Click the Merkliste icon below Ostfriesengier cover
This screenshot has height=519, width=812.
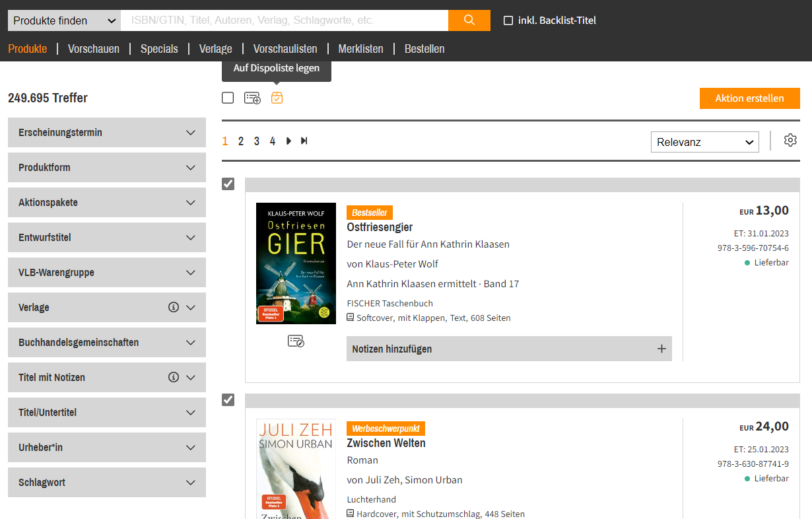point(296,341)
